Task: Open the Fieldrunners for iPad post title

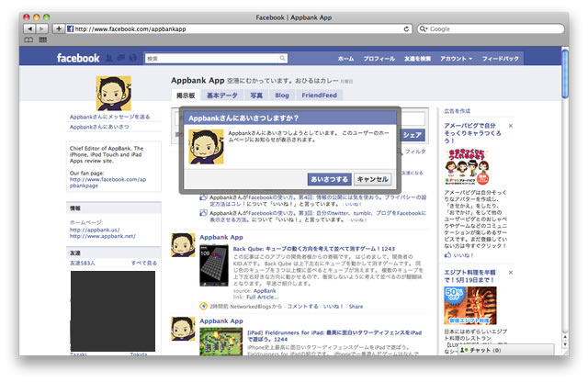Action: (334, 336)
